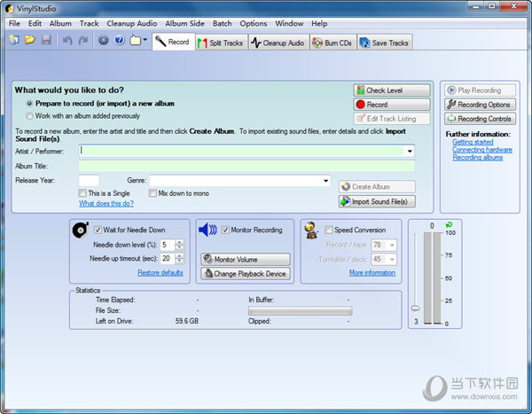
Task: Click the VinylStudio title bar app icon
Action: pos(10,9)
